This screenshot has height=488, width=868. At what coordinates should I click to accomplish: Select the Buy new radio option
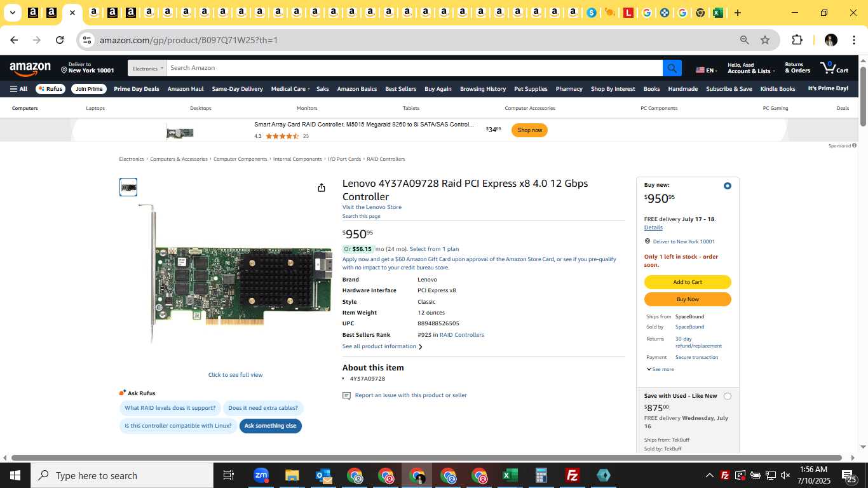coord(728,186)
